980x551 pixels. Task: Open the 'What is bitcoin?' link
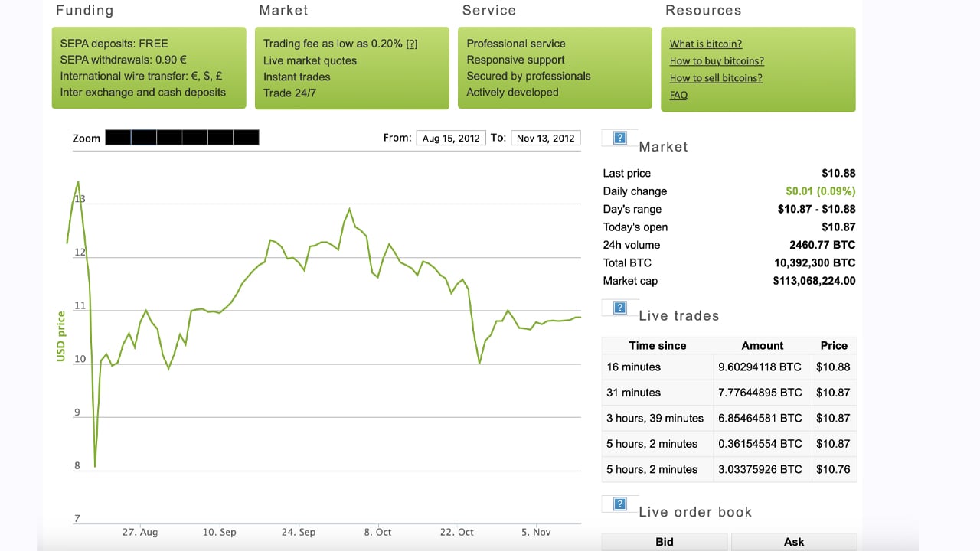tap(705, 44)
